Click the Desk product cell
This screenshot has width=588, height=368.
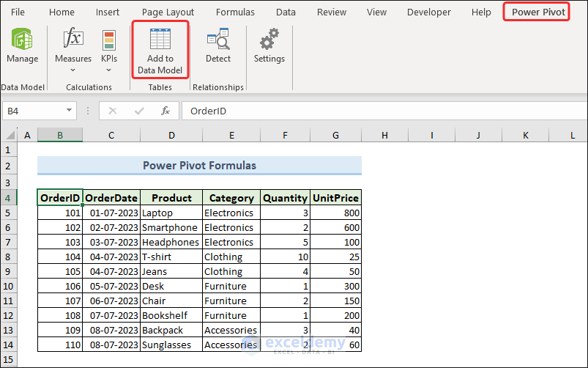pyautogui.click(x=171, y=286)
